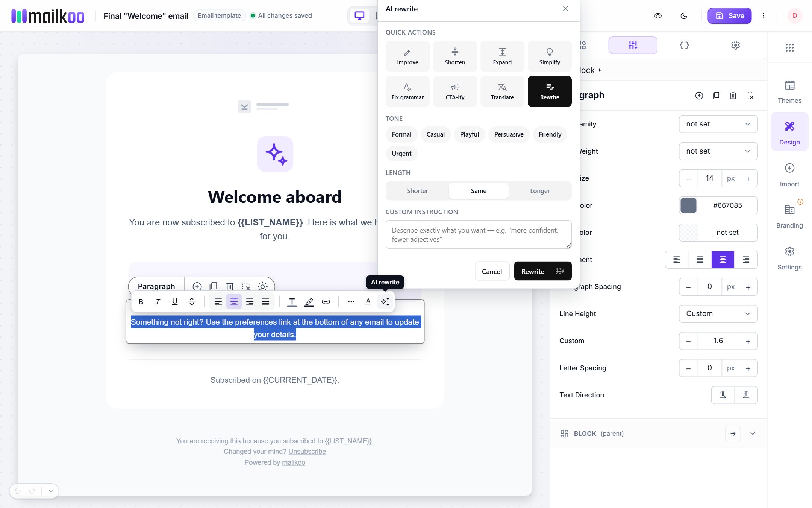Insert a link via toolbar
The width and height of the screenshot is (812, 508).
click(x=326, y=301)
